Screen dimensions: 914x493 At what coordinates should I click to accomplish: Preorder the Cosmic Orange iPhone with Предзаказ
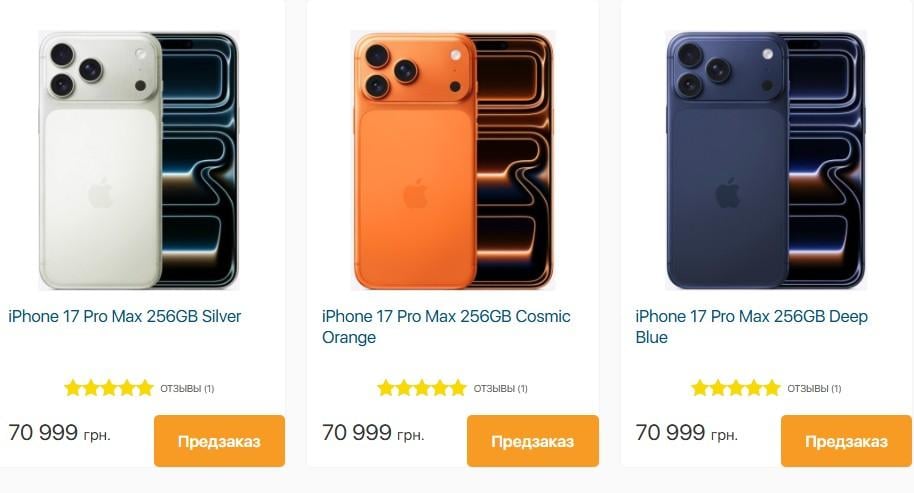(533, 441)
